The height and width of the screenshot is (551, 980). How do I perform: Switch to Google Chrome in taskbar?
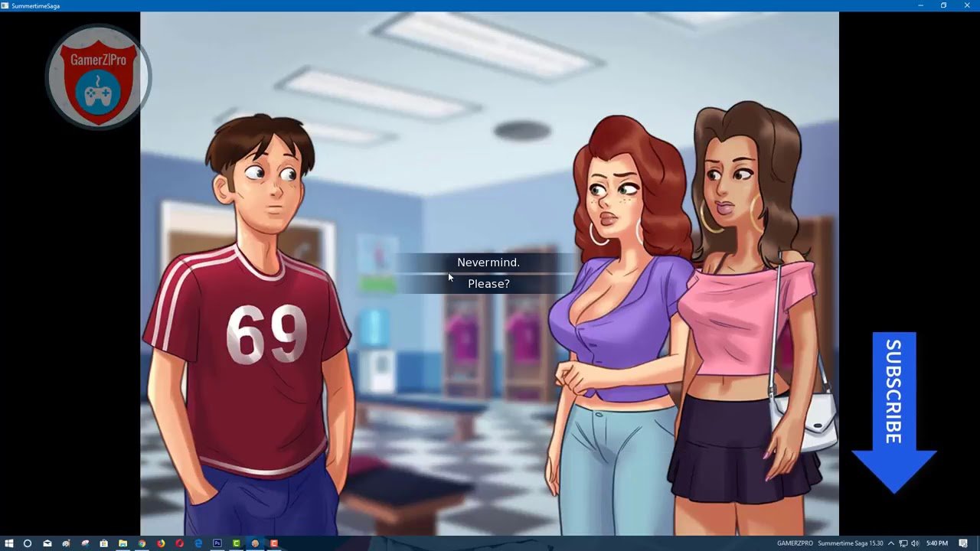point(142,543)
